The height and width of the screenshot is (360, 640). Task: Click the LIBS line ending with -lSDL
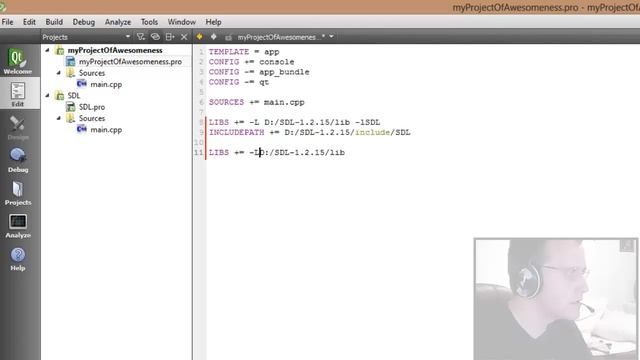294,122
